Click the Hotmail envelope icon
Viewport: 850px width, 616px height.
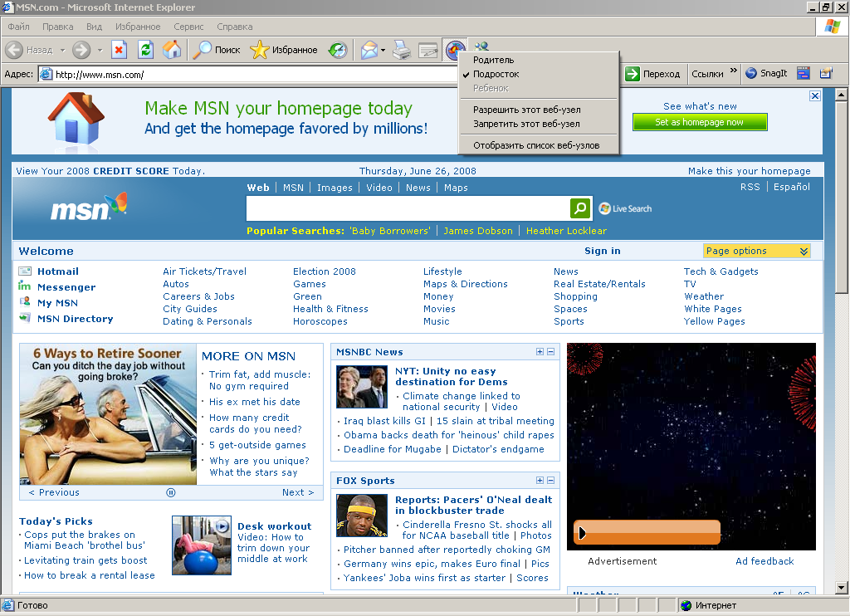25,271
